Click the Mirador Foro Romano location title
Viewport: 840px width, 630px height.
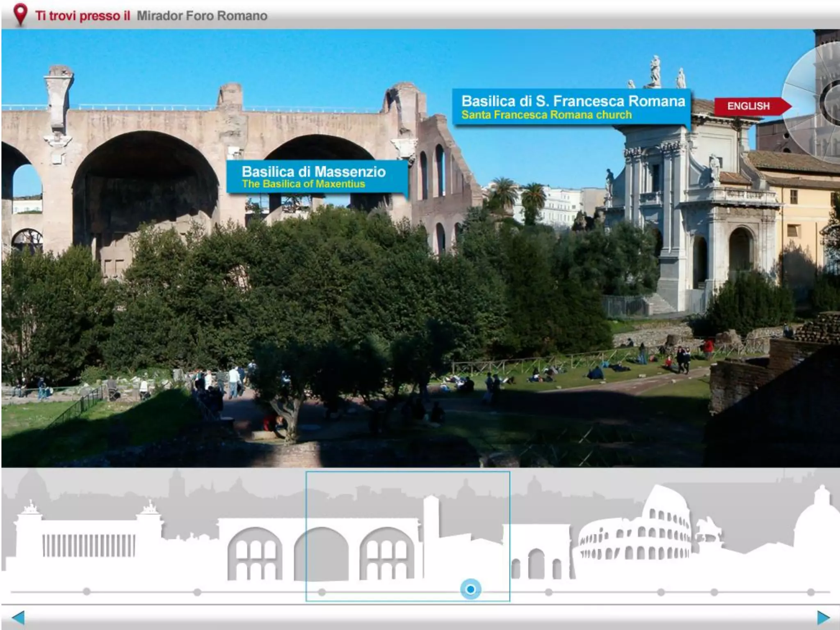202,16
